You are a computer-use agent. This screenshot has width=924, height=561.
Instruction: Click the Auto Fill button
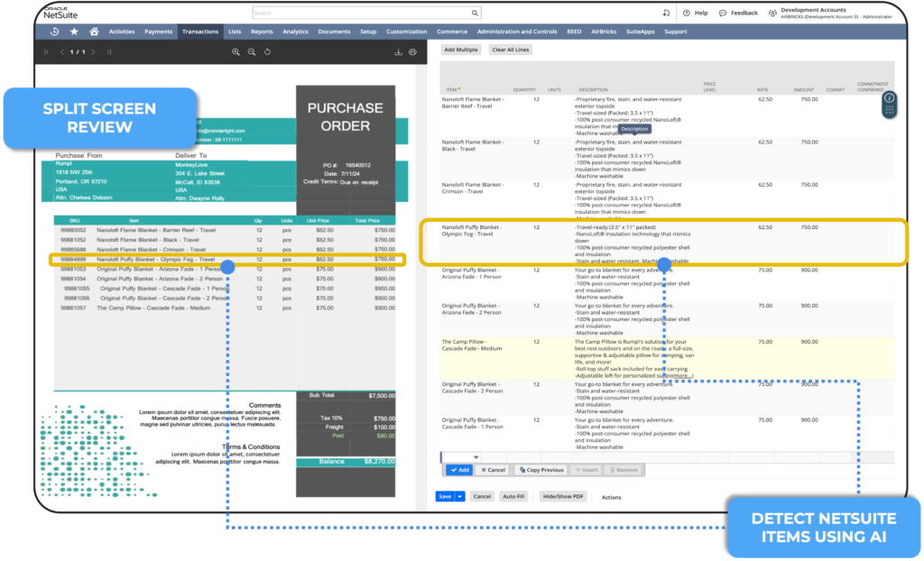coord(513,497)
